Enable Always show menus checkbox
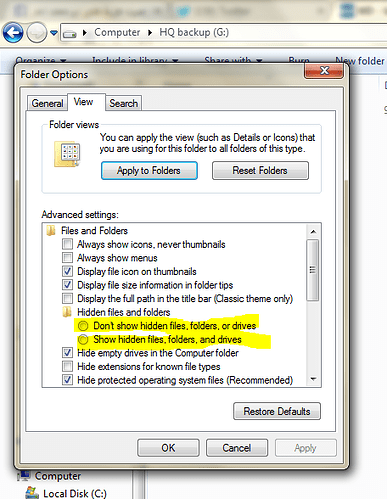 [x=67, y=258]
